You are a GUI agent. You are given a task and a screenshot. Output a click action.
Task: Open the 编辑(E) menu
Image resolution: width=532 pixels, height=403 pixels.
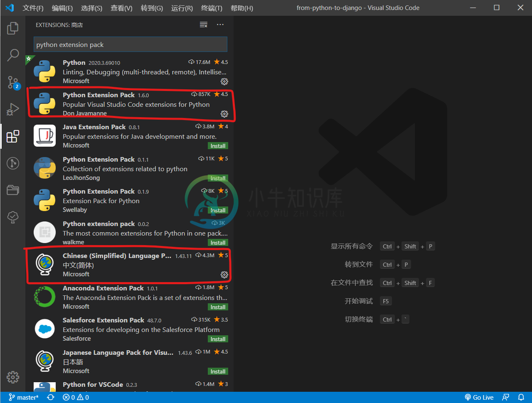(62, 8)
